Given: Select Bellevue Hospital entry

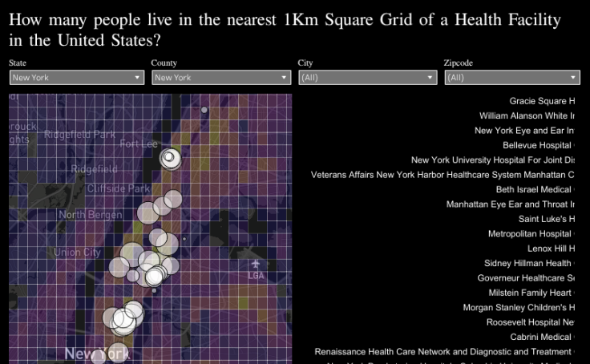Looking at the screenshot, I should 539,145.
